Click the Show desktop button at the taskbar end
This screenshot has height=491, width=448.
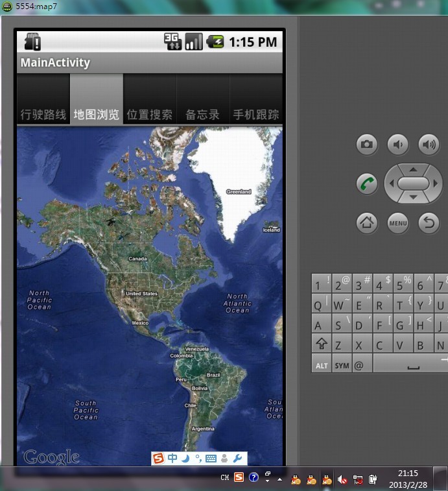click(x=440, y=479)
